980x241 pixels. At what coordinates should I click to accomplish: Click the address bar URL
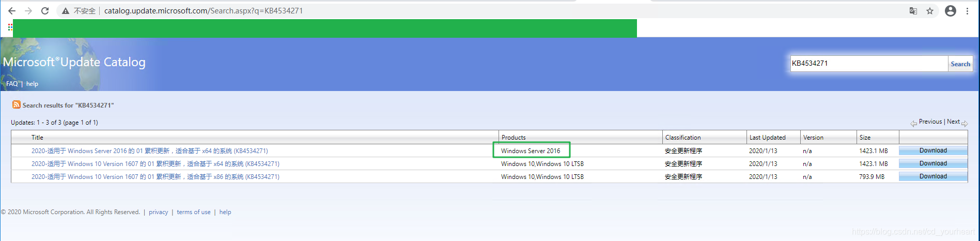(204, 11)
